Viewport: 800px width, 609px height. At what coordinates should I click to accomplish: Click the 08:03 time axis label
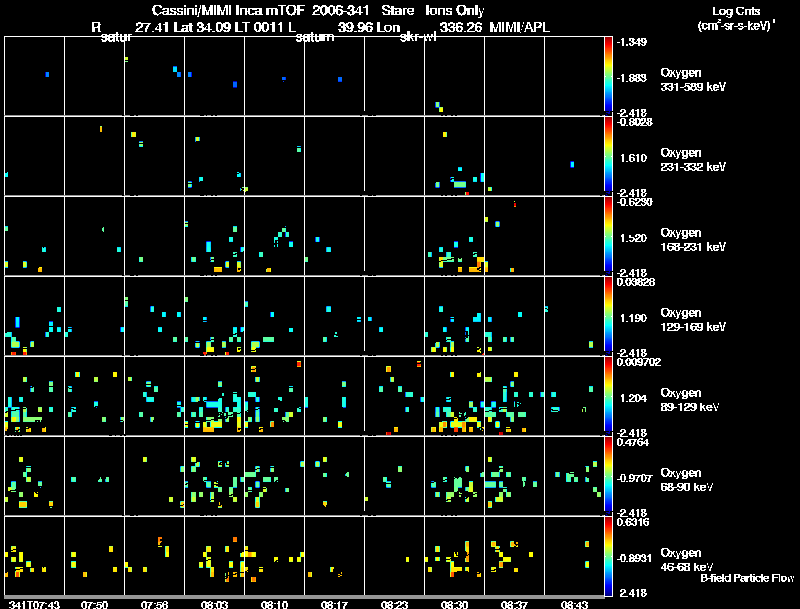pos(214,604)
